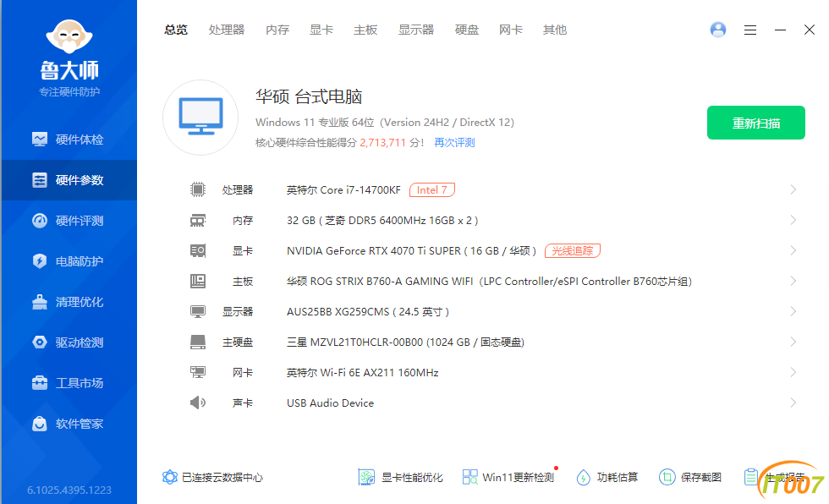Viewport: 829px width, 504px height.
Task: Switch to the top 处理器 tab
Action: pyautogui.click(x=227, y=30)
